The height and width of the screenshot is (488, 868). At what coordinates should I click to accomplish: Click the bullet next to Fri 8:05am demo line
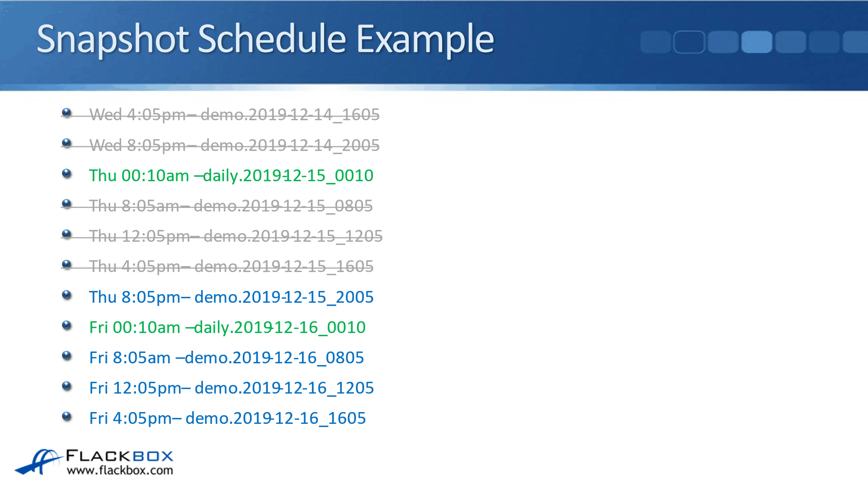tap(67, 355)
